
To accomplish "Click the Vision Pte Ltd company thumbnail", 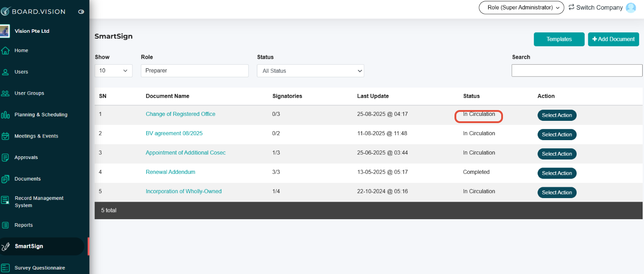I will point(5,31).
